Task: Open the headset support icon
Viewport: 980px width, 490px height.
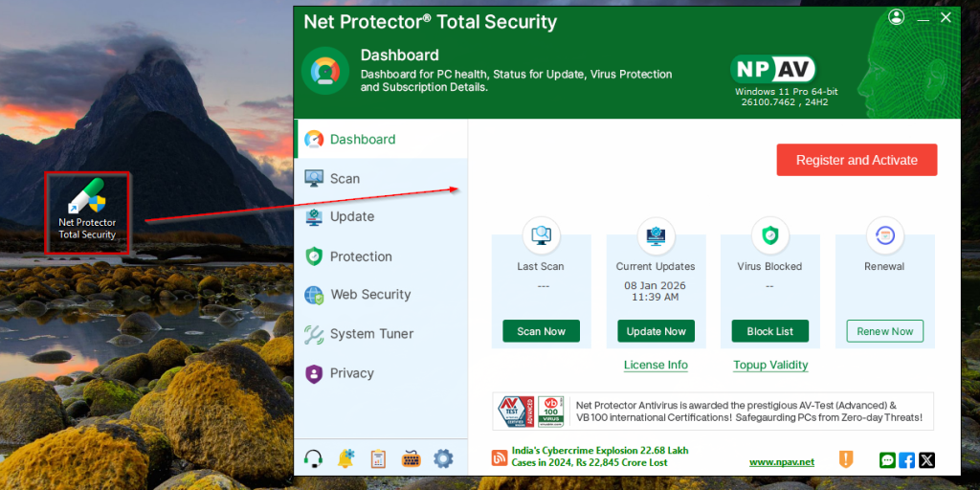Action: (313, 458)
